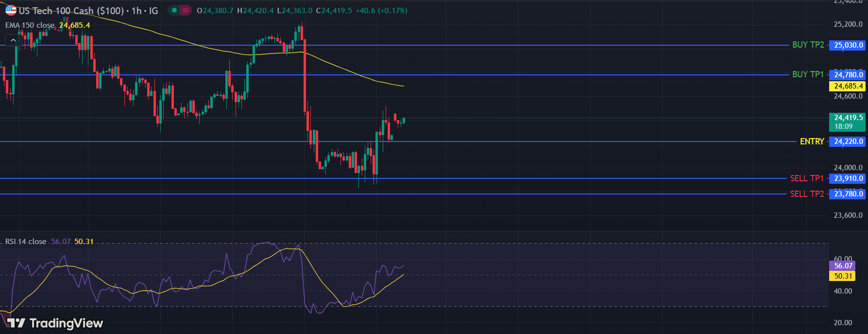
Task: Select the ENTRY line text label
Action: pos(812,141)
